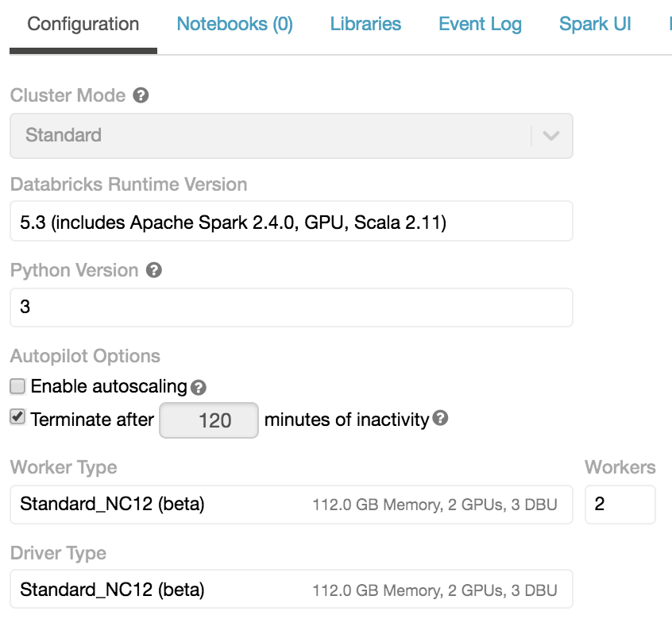Image resolution: width=672 pixels, height=623 pixels.
Task: Open the Cluster Mode dropdown
Action: pyautogui.click(x=292, y=135)
